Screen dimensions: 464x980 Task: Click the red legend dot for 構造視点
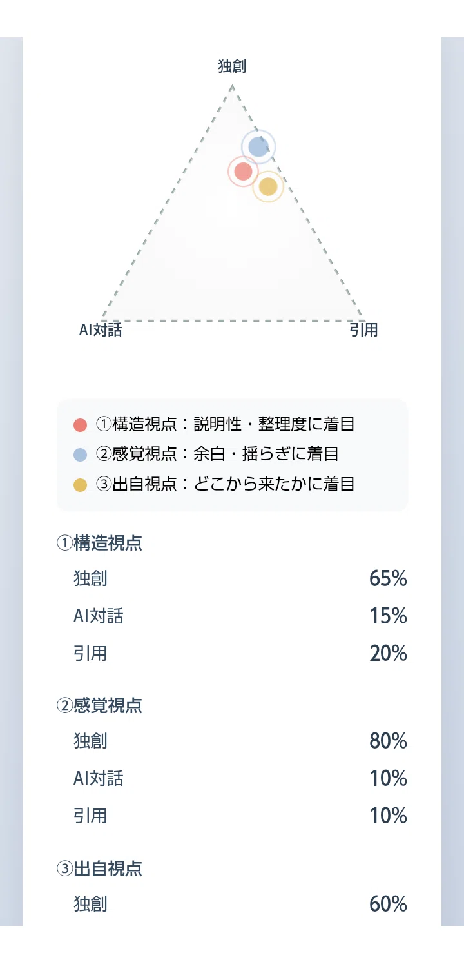pyautogui.click(x=81, y=425)
